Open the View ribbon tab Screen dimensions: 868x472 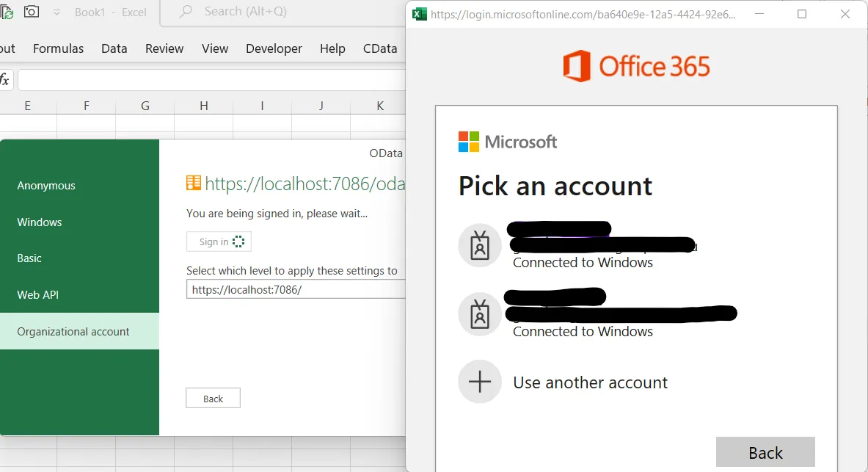pos(215,48)
